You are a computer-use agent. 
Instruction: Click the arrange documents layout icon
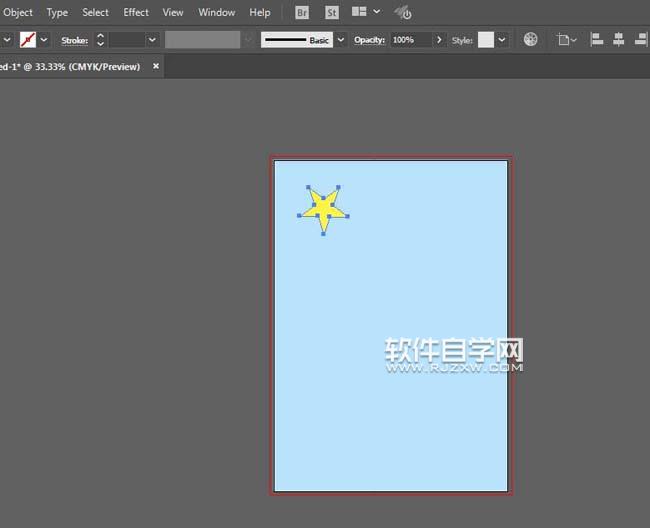point(359,13)
